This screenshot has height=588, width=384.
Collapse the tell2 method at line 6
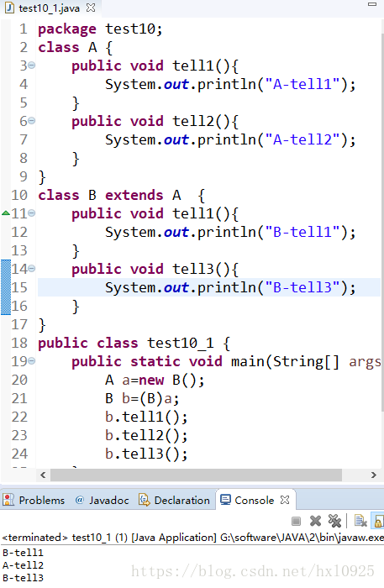click(32, 121)
